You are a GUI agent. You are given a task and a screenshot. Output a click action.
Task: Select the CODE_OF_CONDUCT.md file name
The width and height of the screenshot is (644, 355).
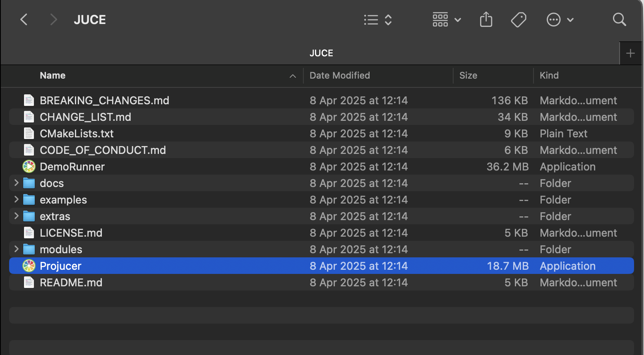[103, 150]
